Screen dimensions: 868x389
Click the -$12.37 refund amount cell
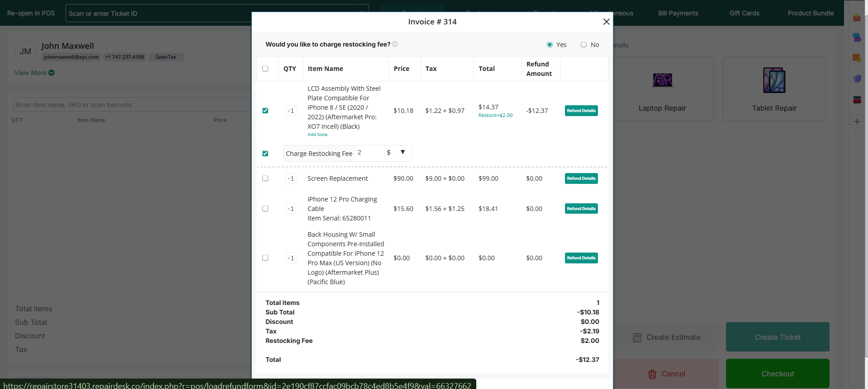pyautogui.click(x=537, y=111)
